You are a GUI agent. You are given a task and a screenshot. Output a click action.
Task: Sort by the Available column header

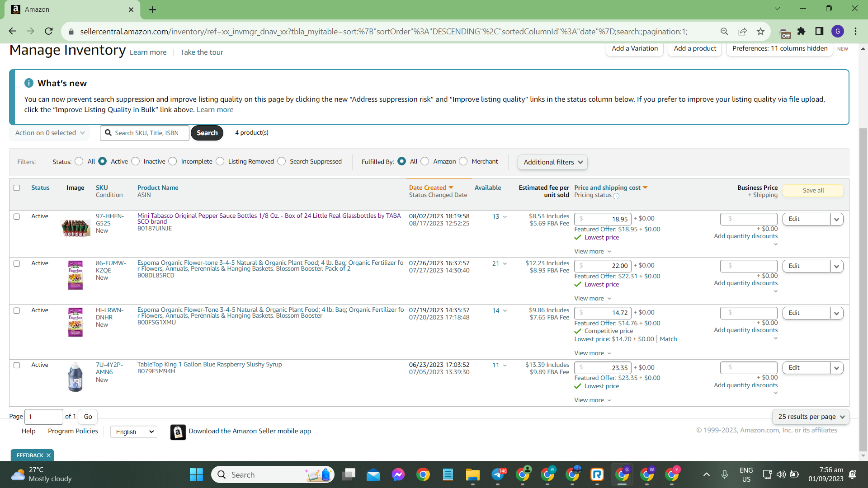click(488, 188)
